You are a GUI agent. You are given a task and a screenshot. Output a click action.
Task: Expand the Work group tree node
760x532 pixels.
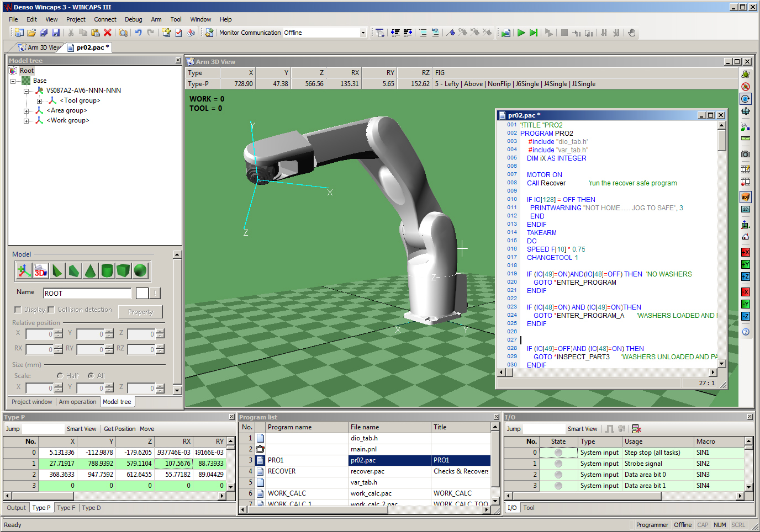click(x=26, y=121)
